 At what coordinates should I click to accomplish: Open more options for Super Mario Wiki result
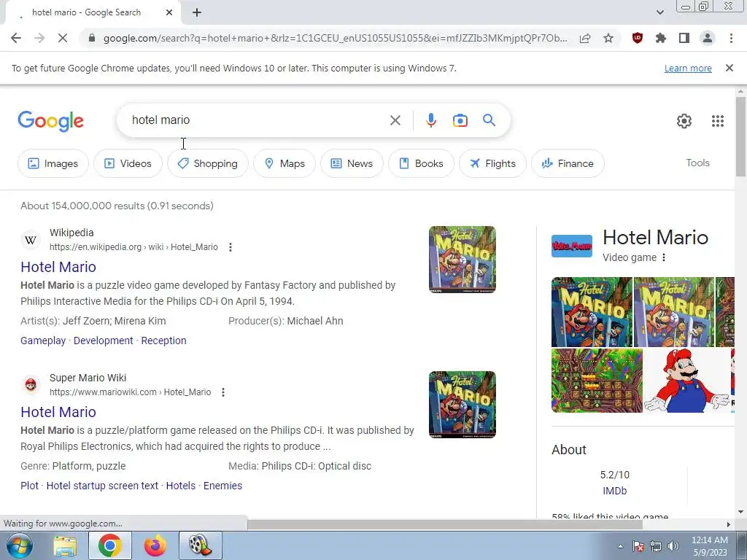(223, 392)
